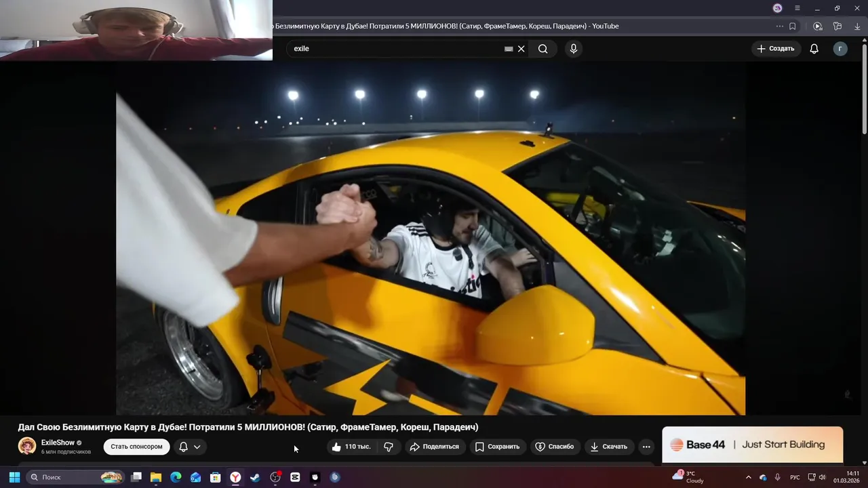Click the page title in address bar
The height and width of the screenshot is (488, 868).
click(446, 26)
